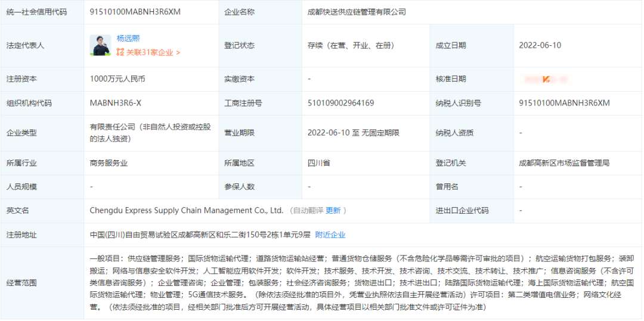Click the 经营范围 label cell

tap(42, 283)
